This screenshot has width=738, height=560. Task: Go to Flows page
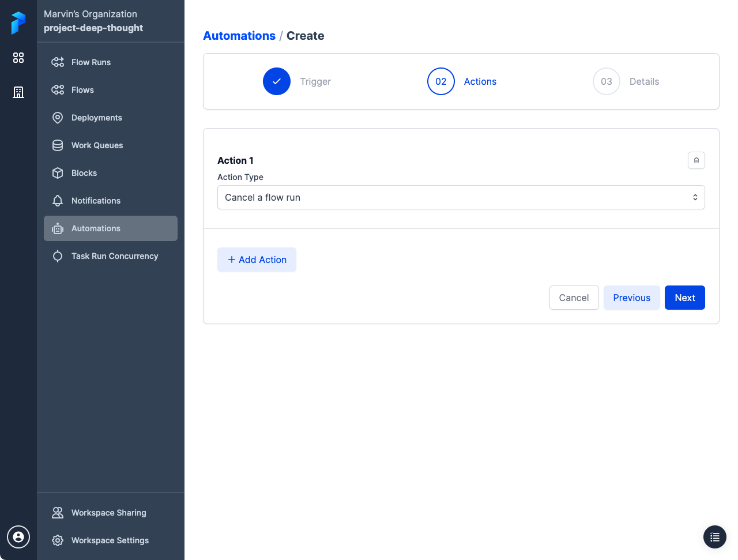(x=111, y=90)
